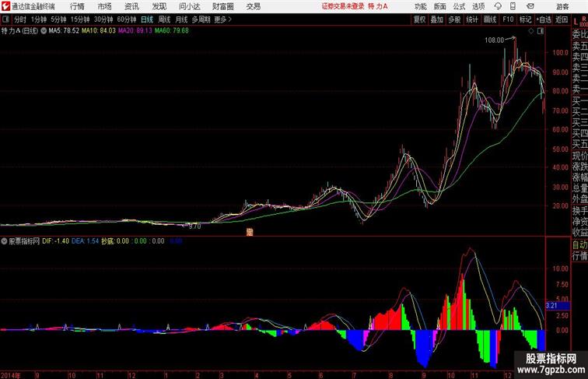Open the 公式 menu
The height and width of the screenshot is (379, 588).
[x=459, y=6]
